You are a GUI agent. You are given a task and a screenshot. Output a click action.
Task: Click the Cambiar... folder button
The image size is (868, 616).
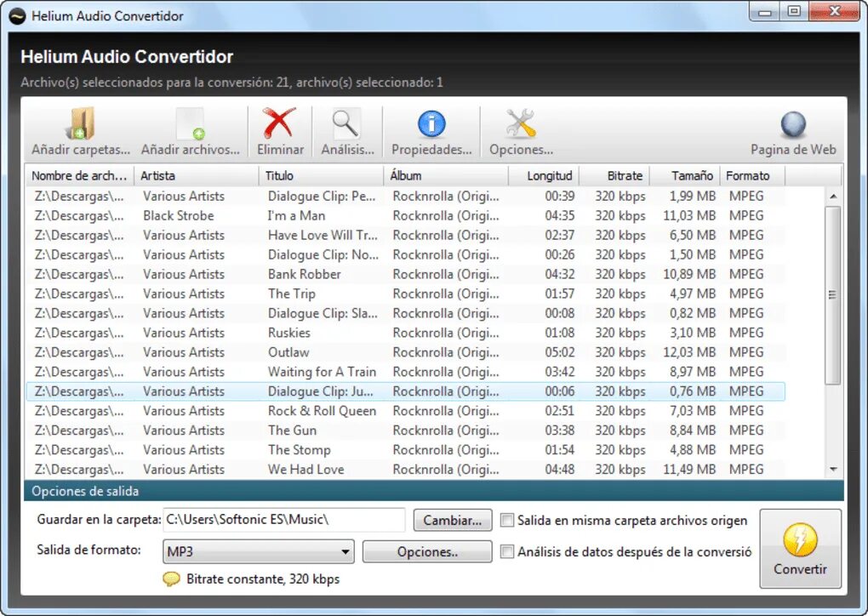(x=452, y=520)
